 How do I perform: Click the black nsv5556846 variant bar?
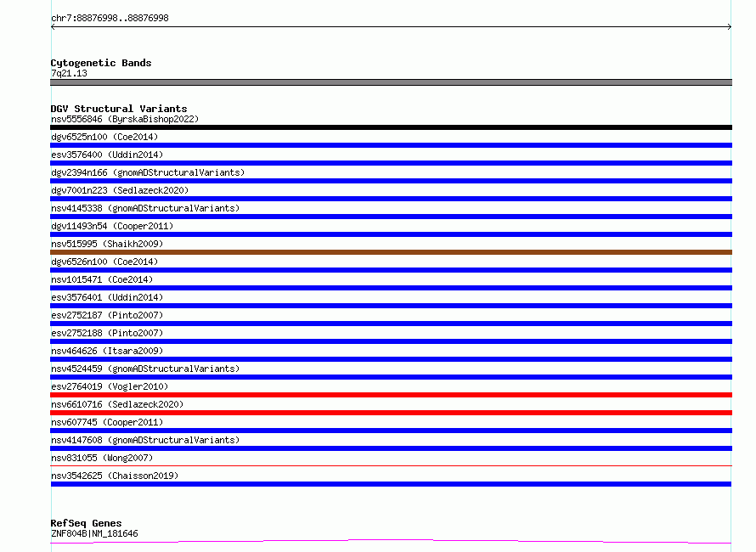(x=391, y=127)
